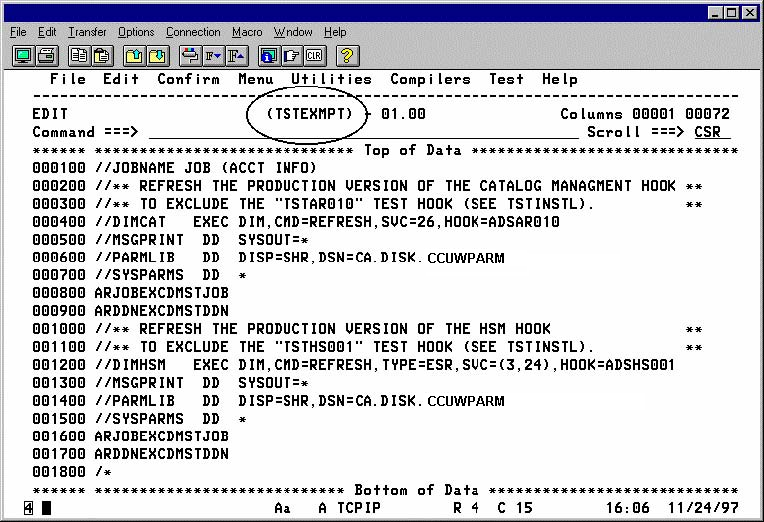
Task: Click ARJOBEXCDMSTJOB on line 001600
Action: (x=161, y=436)
